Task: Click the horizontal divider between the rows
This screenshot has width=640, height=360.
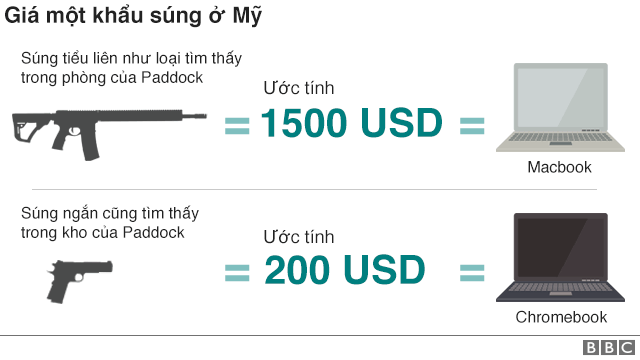Action: (x=314, y=189)
